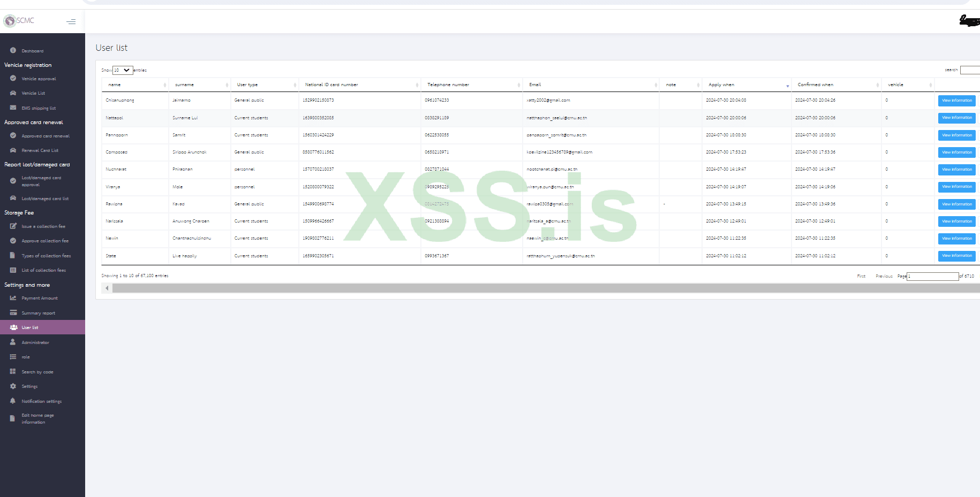Click the 'Settings and more' sidebar section heading
Image resolution: width=980 pixels, height=497 pixels.
[27, 285]
